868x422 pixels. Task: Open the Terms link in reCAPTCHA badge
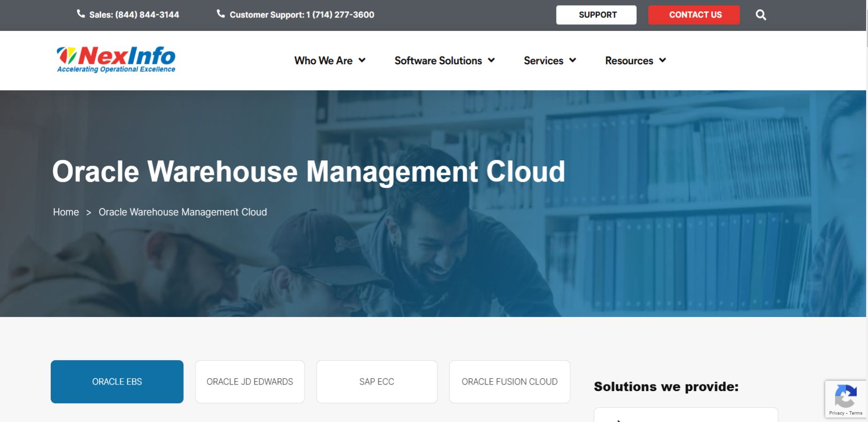[856, 414]
